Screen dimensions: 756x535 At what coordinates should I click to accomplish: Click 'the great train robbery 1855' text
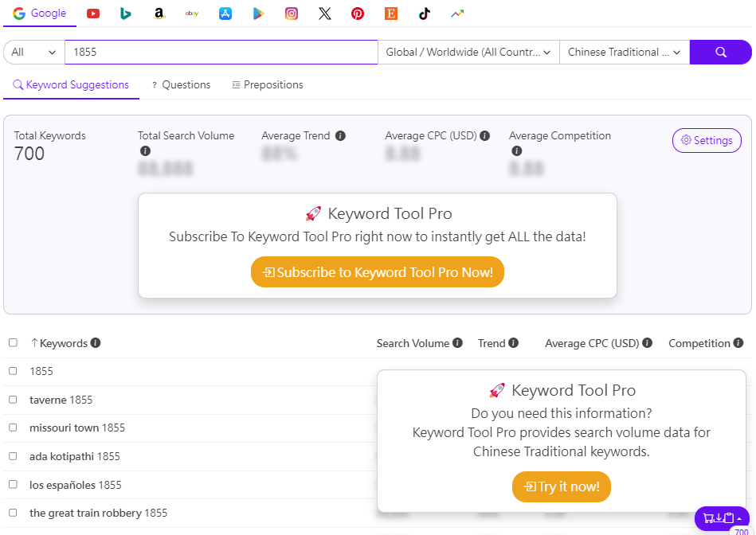[x=98, y=513]
